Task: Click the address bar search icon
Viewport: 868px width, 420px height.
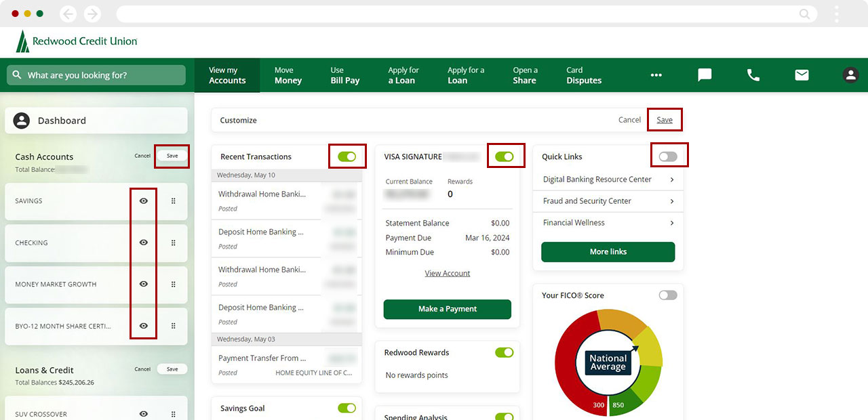Action: pyautogui.click(x=804, y=14)
